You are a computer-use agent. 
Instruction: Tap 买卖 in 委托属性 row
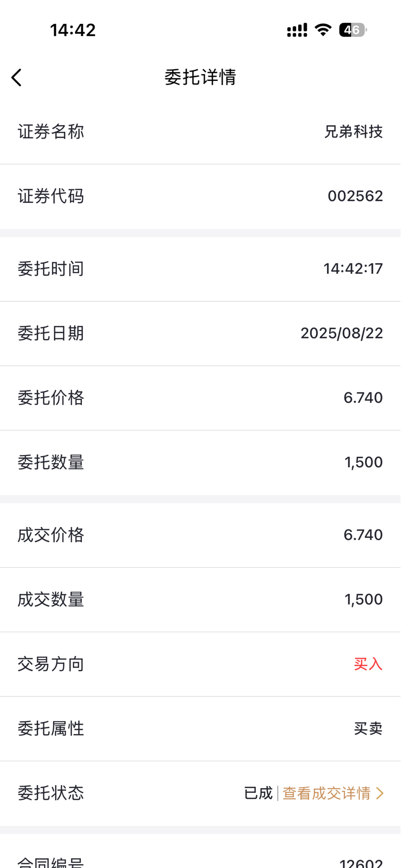click(x=368, y=728)
